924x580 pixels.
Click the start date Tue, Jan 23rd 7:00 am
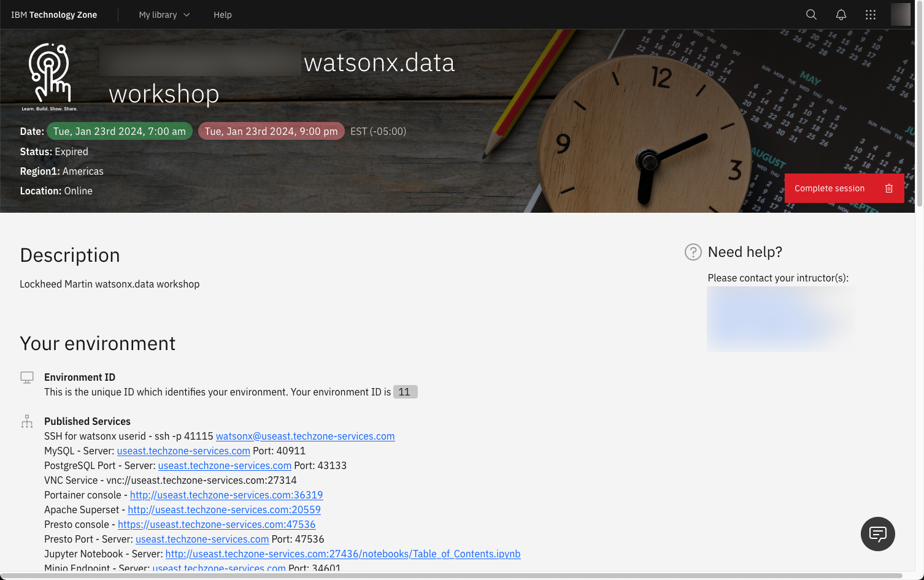pos(120,131)
